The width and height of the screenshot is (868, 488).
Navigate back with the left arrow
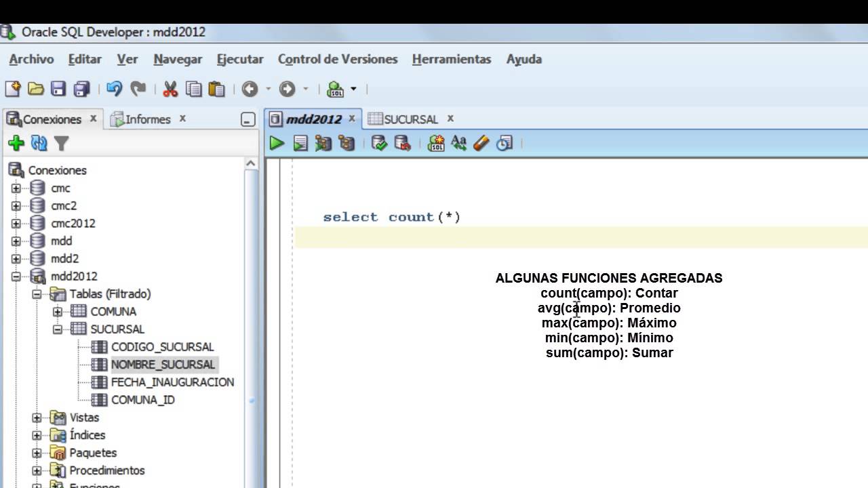pyautogui.click(x=250, y=89)
